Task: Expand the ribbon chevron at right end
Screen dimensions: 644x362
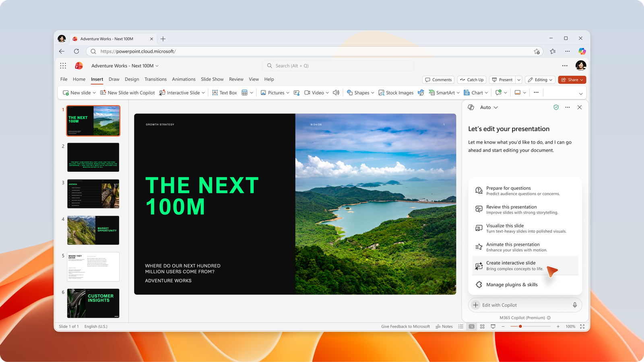Action: tap(581, 93)
